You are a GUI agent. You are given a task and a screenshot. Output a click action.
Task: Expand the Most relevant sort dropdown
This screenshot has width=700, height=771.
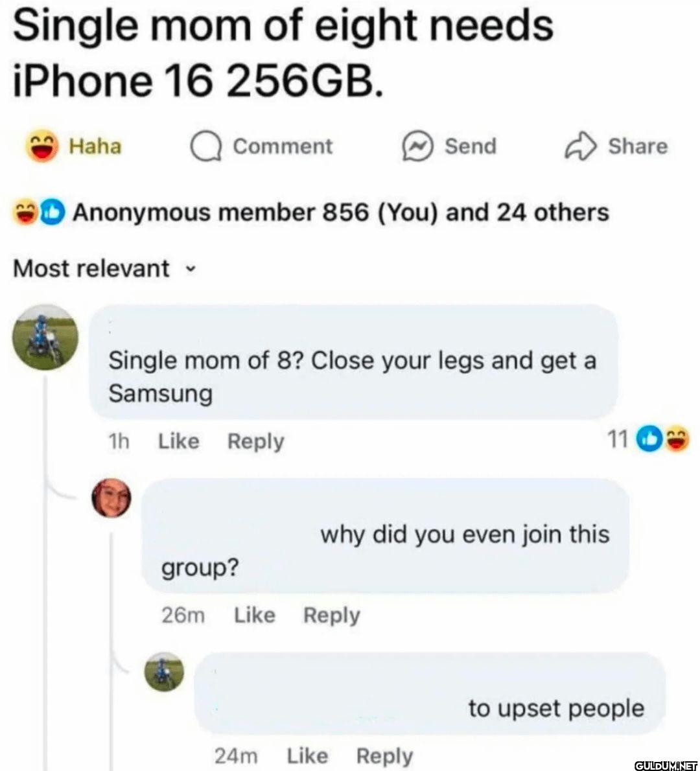click(104, 269)
